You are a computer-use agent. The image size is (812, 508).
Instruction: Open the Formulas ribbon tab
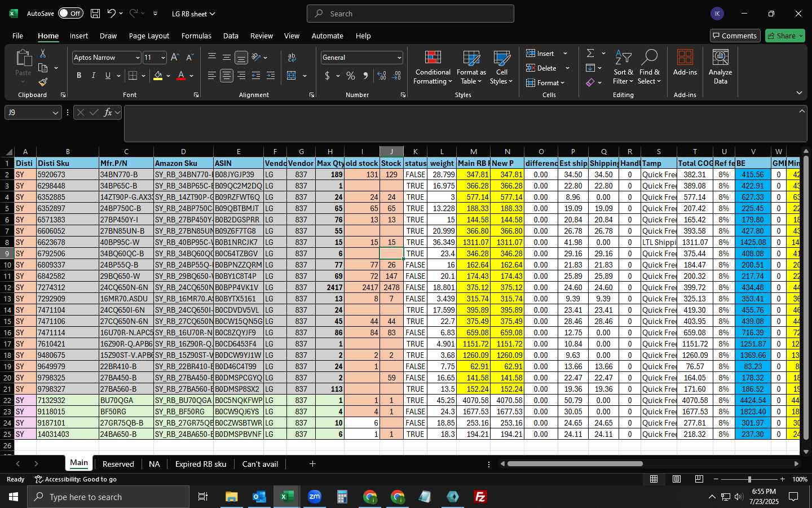196,36
